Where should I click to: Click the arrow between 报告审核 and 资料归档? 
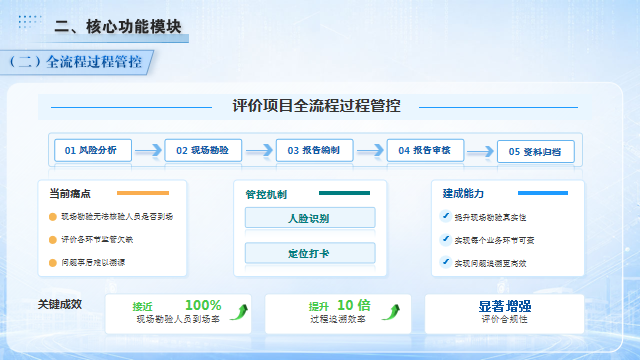point(480,152)
